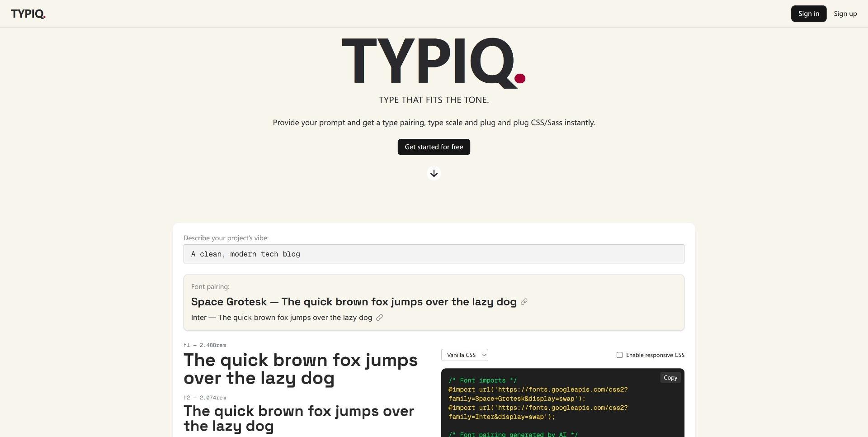Click the Space Grotesk pairing sample text
Screen dimensions: 868x437
[354, 302]
